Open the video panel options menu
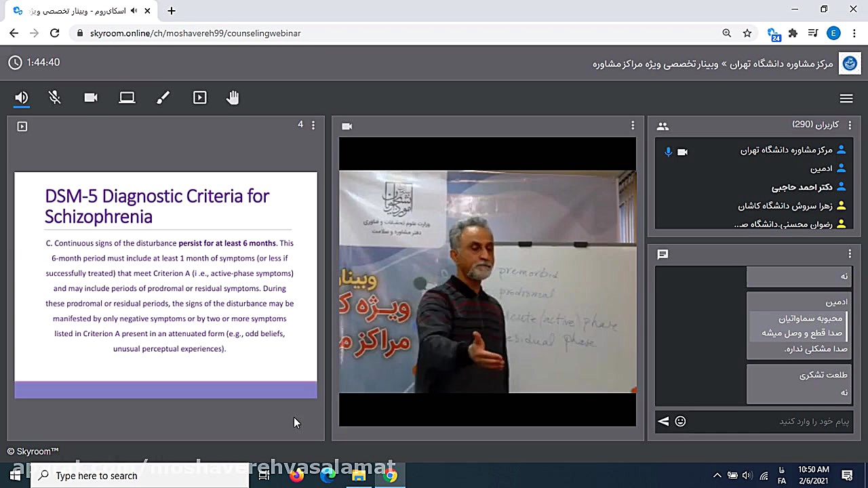 pos(633,125)
